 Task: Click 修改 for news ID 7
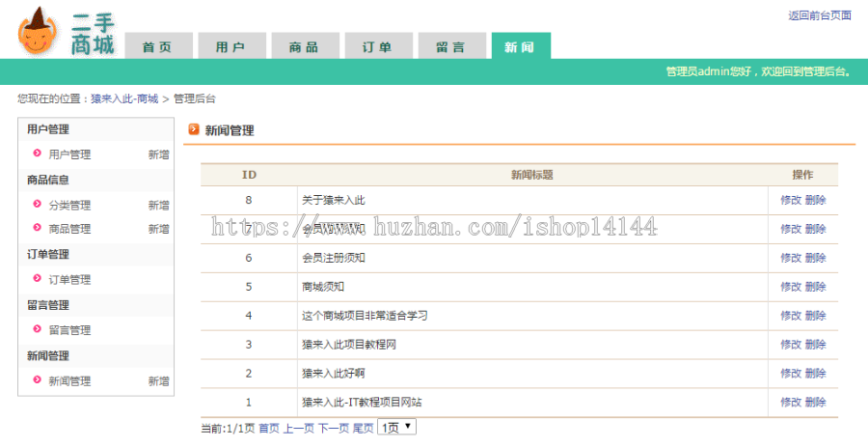[x=791, y=229]
